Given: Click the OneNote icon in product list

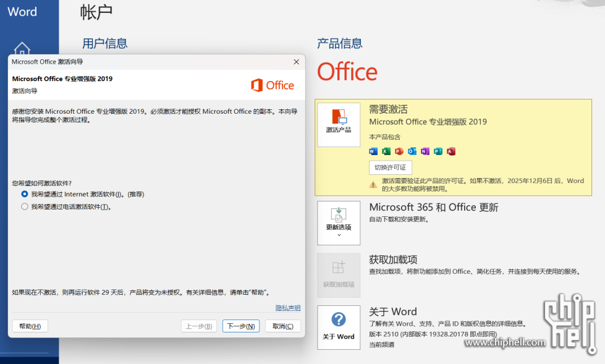Looking at the screenshot, I should (425, 151).
